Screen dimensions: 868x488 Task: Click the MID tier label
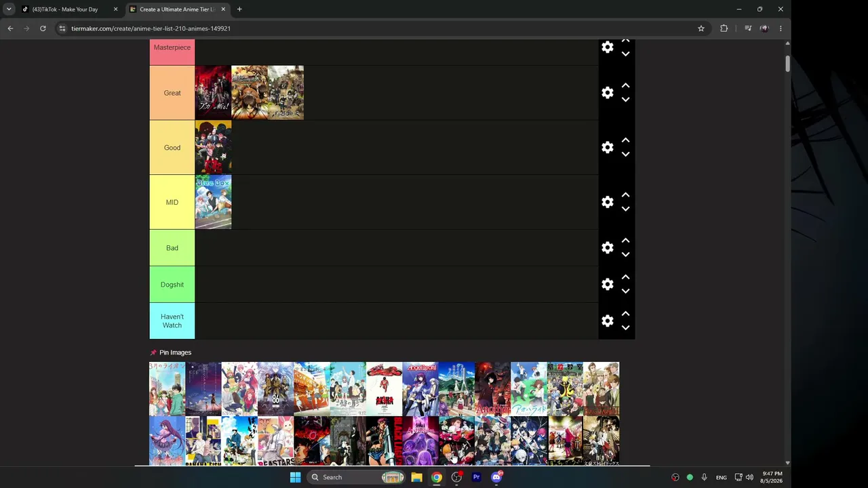click(172, 202)
